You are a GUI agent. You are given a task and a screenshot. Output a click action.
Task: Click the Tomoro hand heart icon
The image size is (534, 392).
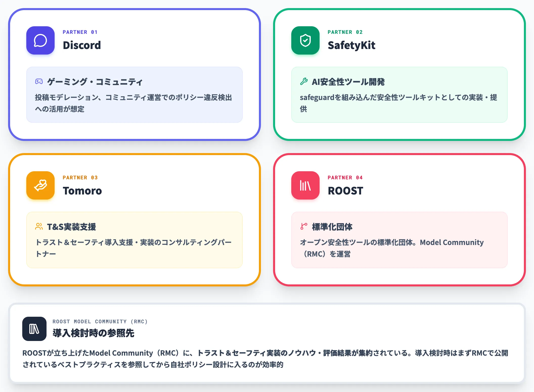click(x=40, y=185)
